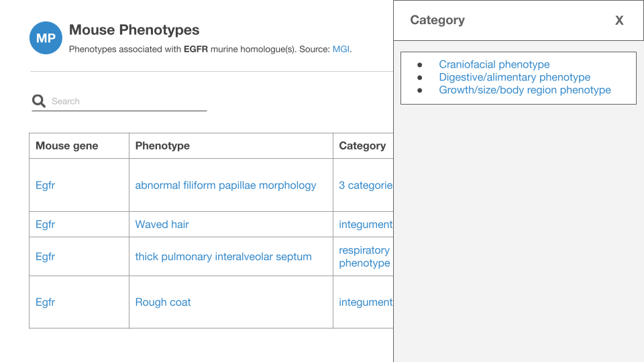
Task: Open the MGI source link
Action: [x=341, y=49]
